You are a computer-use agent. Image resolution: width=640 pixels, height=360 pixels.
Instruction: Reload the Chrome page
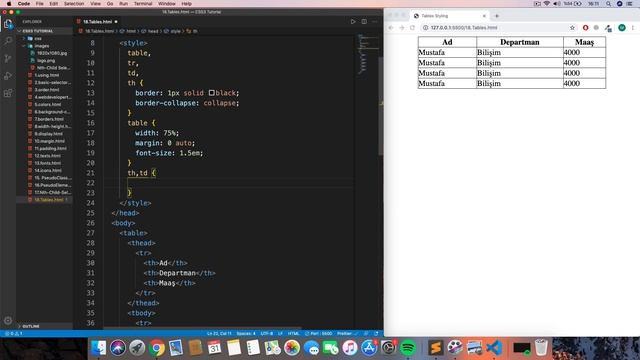[412, 28]
